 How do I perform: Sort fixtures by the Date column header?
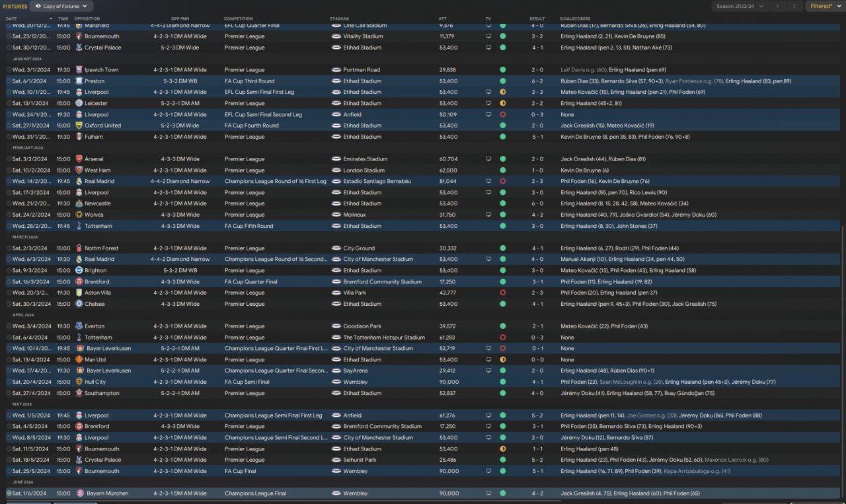tap(11, 18)
